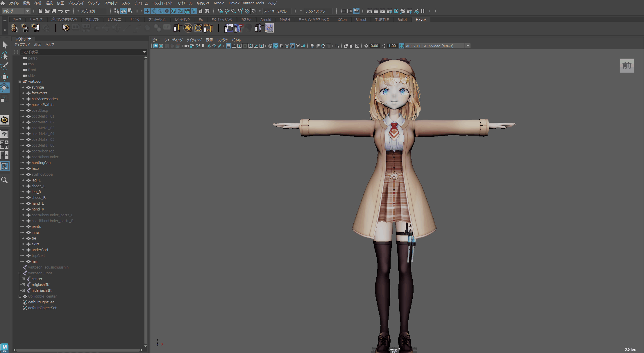Screen dimensions: 644x353
Task: Choose the Lasso Select tool in the toolbox
Action: tap(5, 56)
